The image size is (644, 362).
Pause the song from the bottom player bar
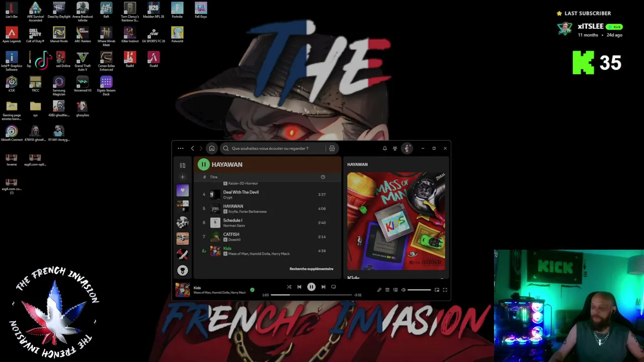pyautogui.click(x=311, y=287)
